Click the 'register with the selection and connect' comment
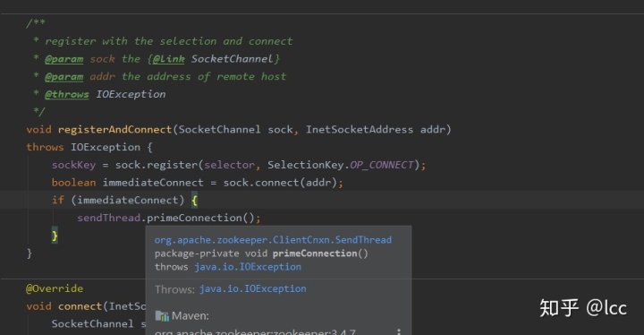This screenshot has height=335, width=644. click(169, 41)
